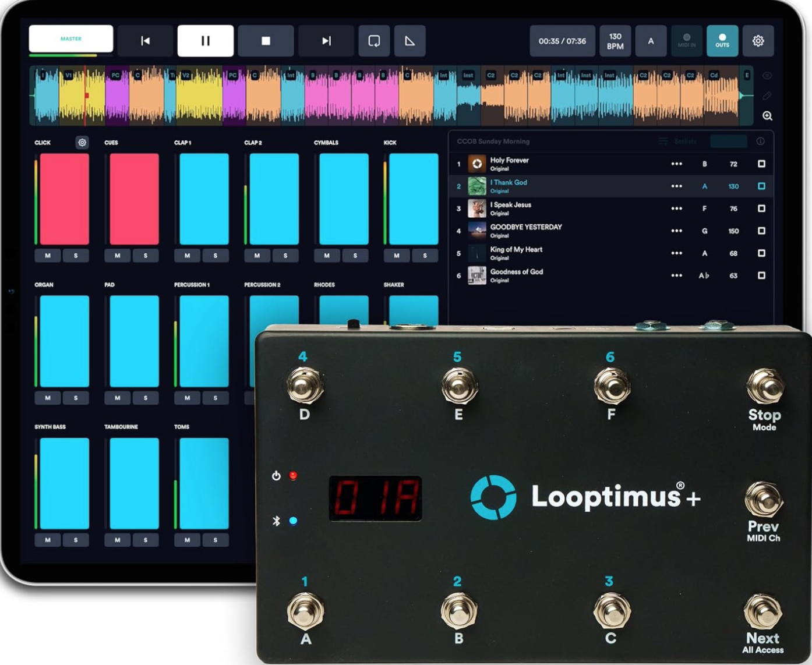The width and height of the screenshot is (812, 665).
Task: Adjust the SYNTH BASS track fader
Action: click(65, 483)
